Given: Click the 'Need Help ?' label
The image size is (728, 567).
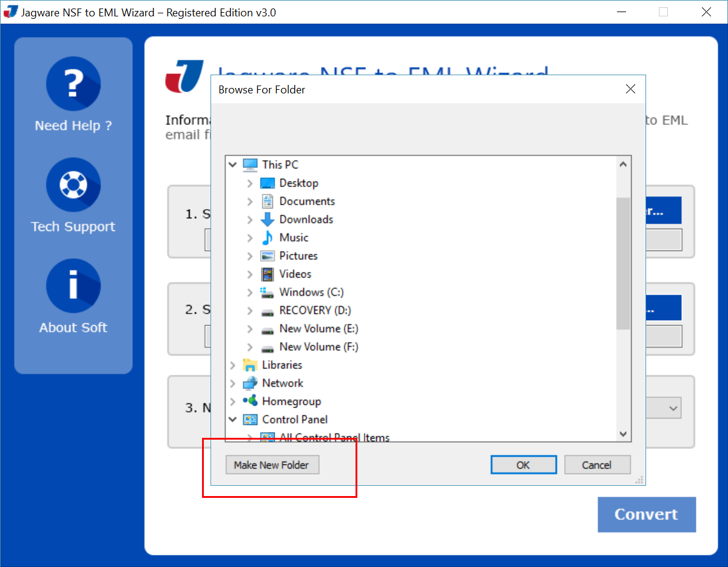Looking at the screenshot, I should coord(73,126).
